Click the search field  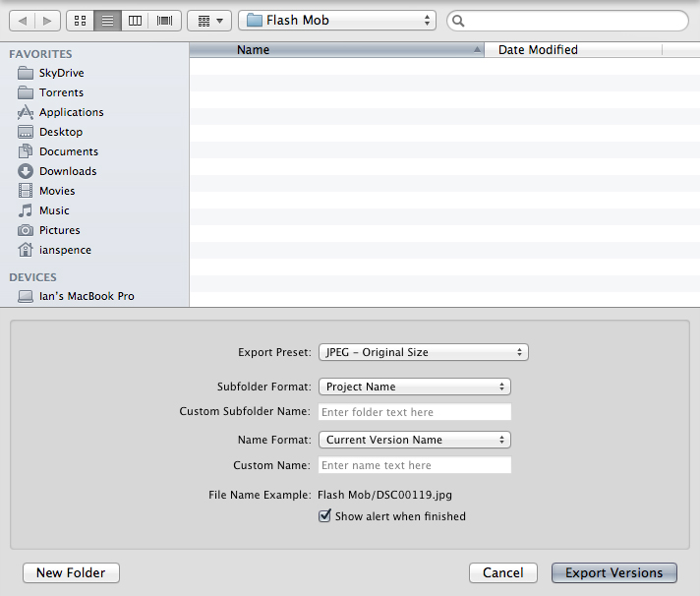click(x=567, y=21)
